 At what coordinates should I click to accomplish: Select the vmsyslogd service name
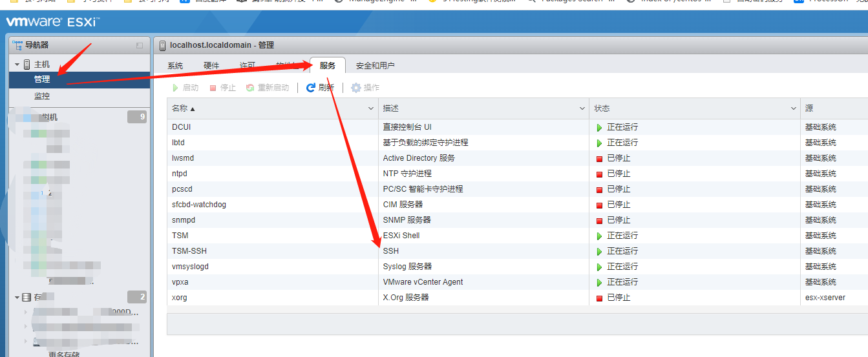point(190,267)
